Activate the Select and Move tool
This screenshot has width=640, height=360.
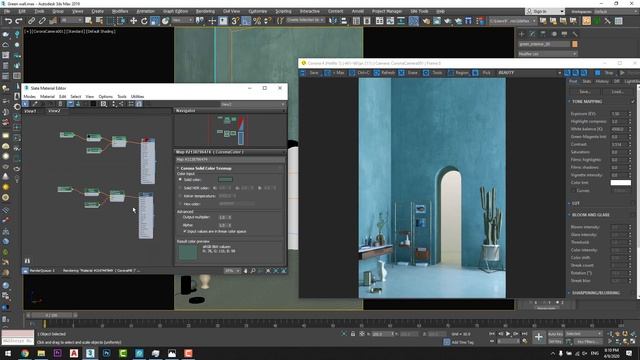(133, 20)
